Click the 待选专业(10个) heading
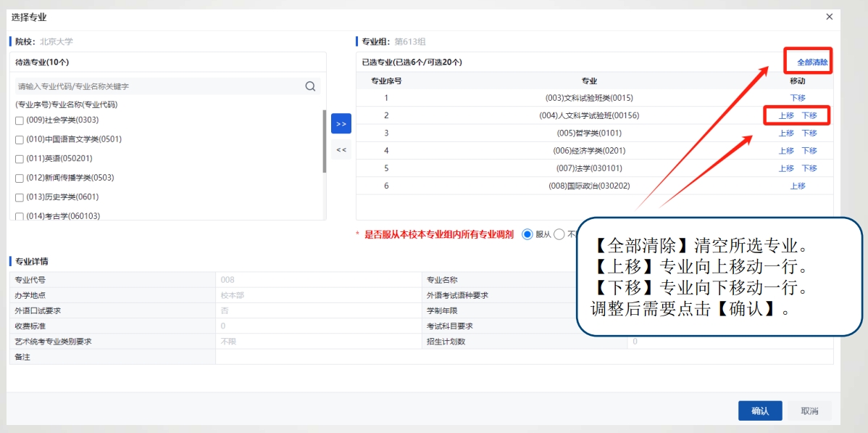Screen dimensions: 868x433 coord(42,62)
